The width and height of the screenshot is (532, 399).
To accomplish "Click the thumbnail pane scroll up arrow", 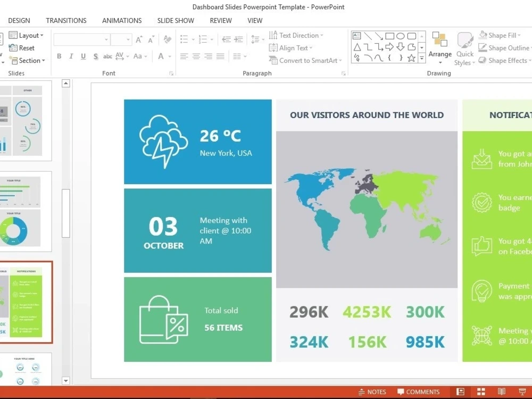I will (x=66, y=83).
